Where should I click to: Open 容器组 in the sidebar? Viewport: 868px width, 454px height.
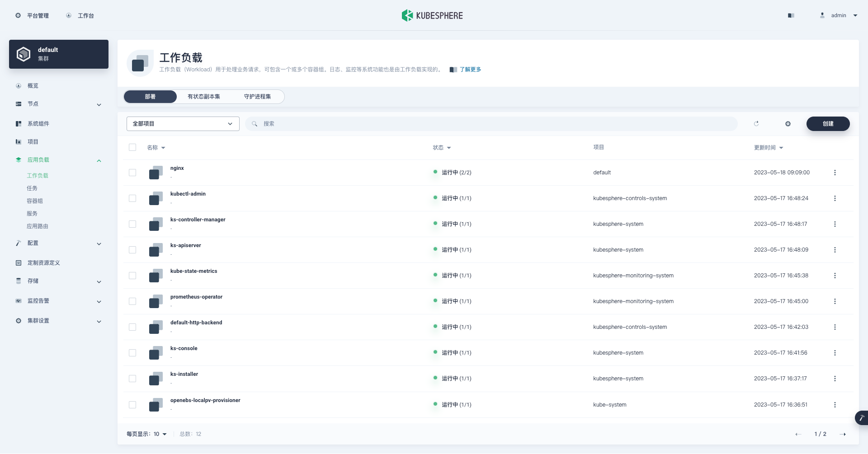click(35, 201)
